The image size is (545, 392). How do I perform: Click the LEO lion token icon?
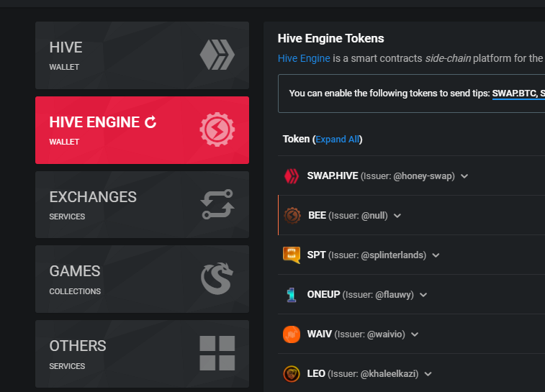(x=292, y=374)
